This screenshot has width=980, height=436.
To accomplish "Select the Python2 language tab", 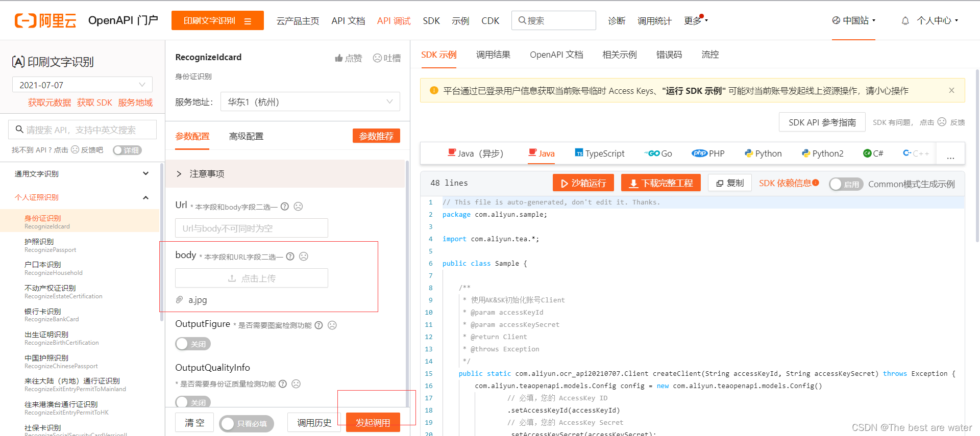I will (822, 153).
